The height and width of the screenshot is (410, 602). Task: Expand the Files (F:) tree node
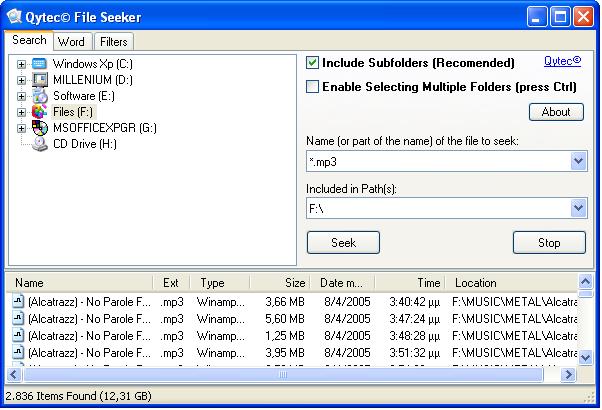[21, 112]
